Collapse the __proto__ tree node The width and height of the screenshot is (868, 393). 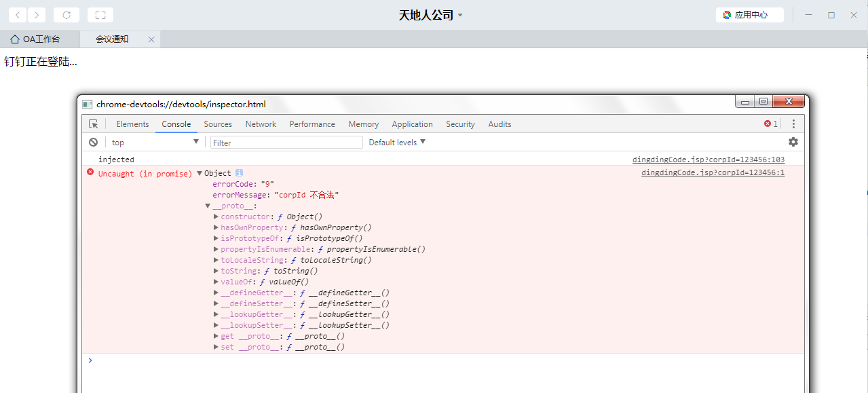[x=208, y=206]
